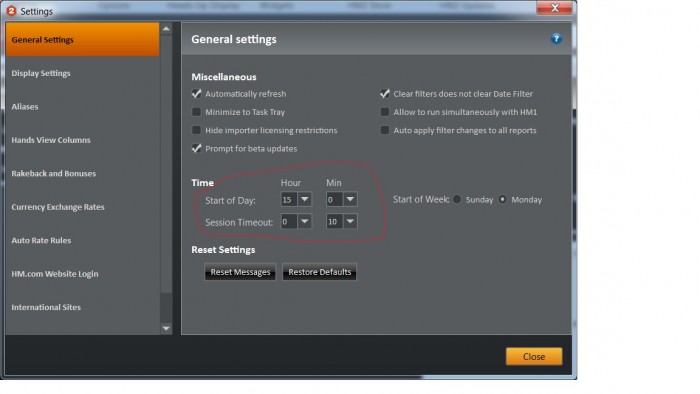Screen dimensions: 700x394
Task: Open HM.com Website Login section
Action: click(83, 274)
